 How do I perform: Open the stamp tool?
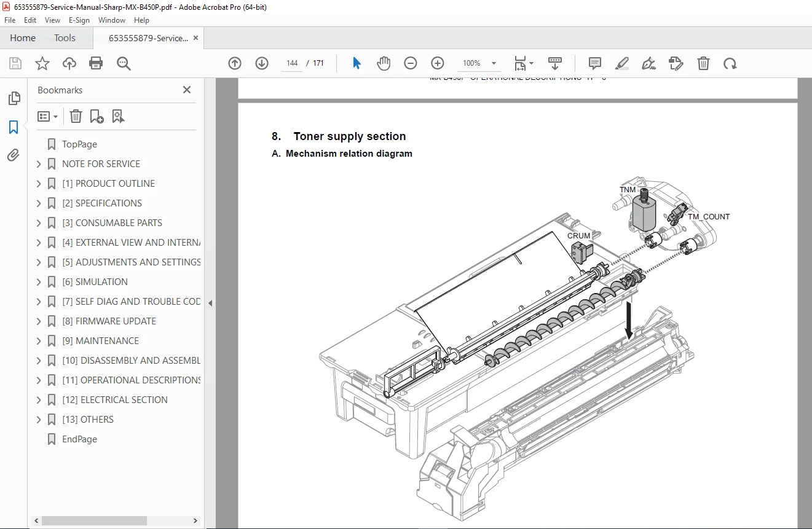(x=676, y=63)
